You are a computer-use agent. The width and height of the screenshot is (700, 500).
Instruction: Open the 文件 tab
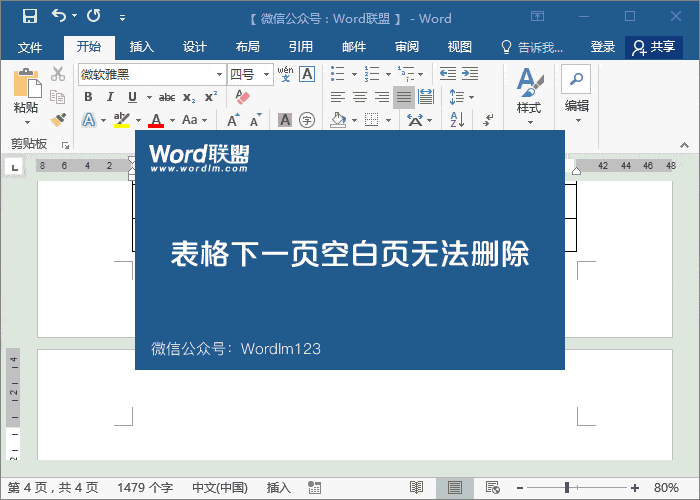30,47
